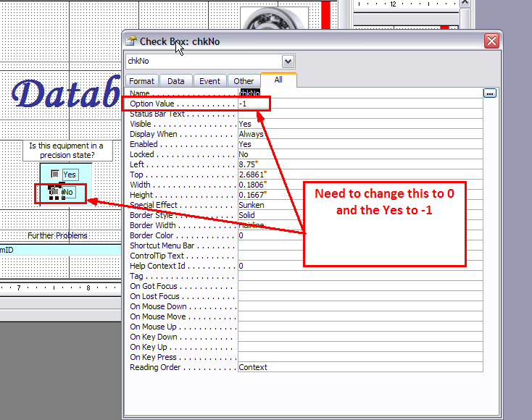Click the Tag property field

pos(360,276)
